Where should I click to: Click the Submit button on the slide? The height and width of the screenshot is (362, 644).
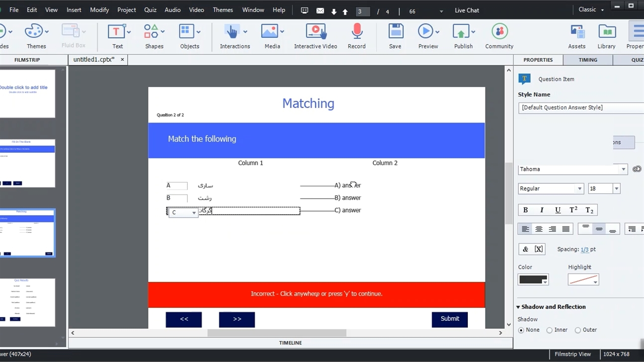pyautogui.click(x=450, y=319)
